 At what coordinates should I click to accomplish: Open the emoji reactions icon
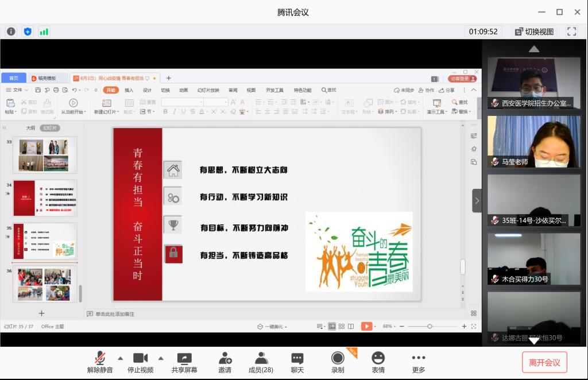pyautogui.click(x=378, y=358)
